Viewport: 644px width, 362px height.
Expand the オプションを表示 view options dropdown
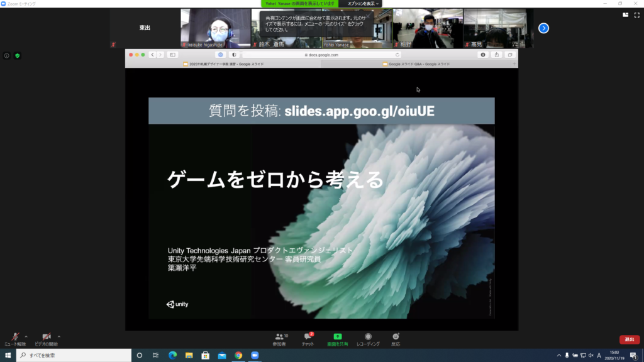click(363, 4)
